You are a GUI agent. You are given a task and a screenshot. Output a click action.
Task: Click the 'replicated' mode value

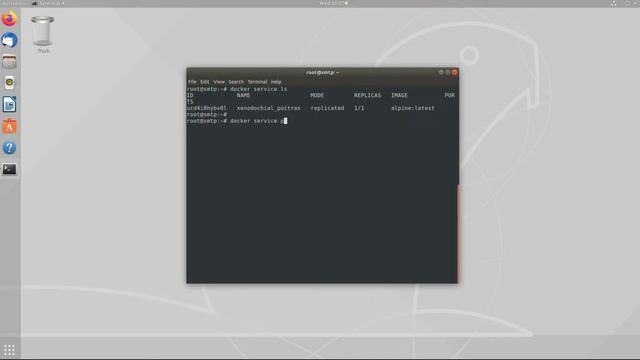327,108
